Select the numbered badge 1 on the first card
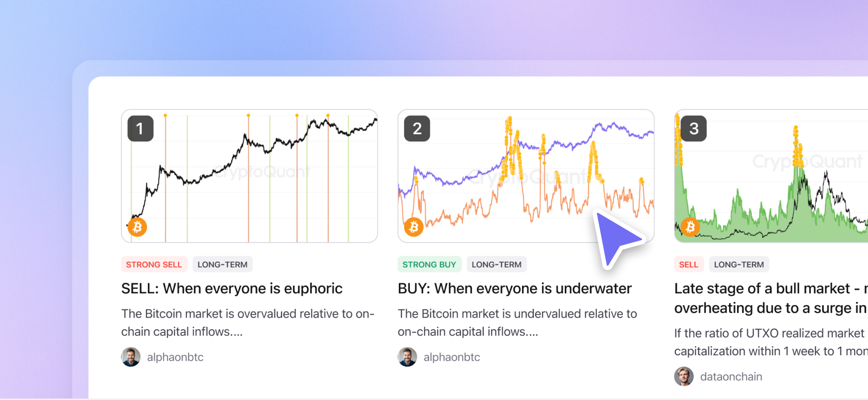This screenshot has height=400, width=868. (140, 128)
